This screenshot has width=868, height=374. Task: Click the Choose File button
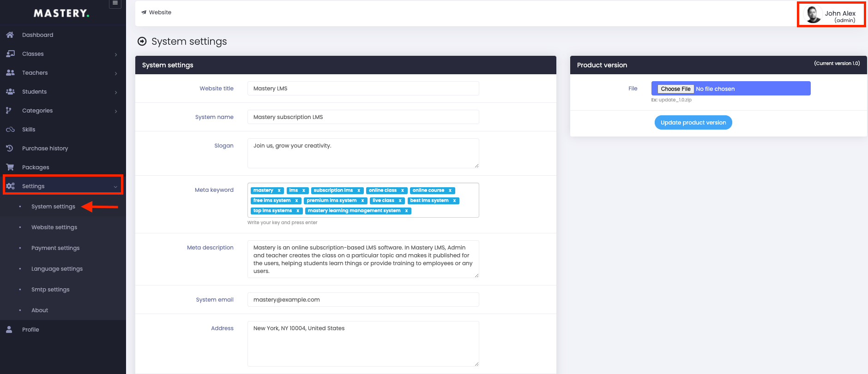point(675,89)
